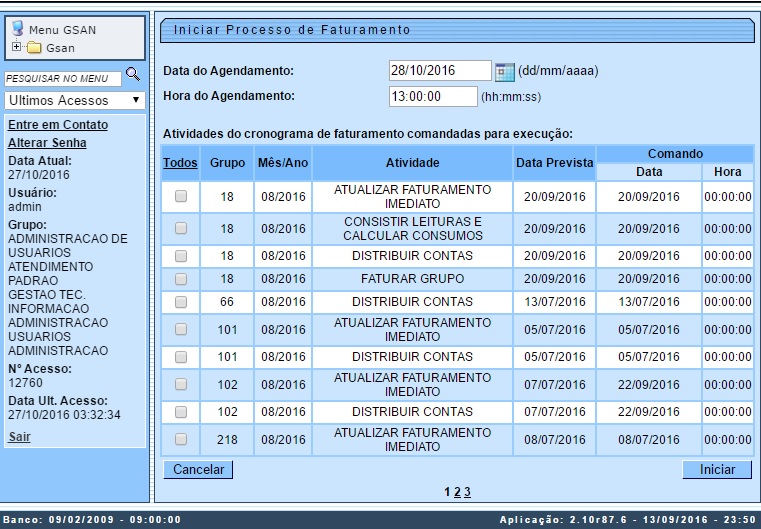The width and height of the screenshot is (761, 529).
Task: Click the Comando column group header
Action: [x=675, y=154]
